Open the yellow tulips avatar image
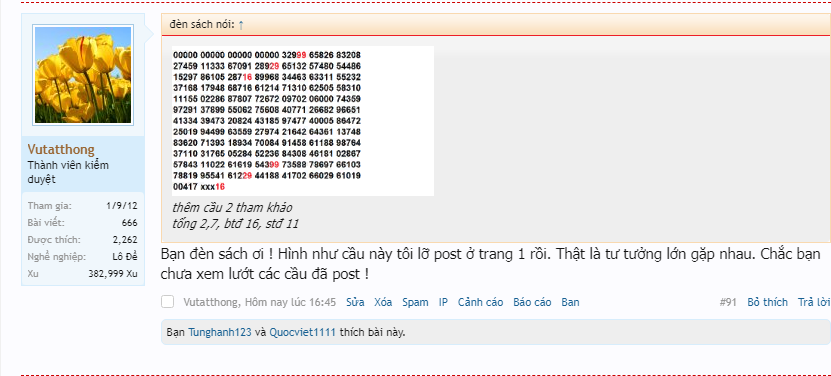 83,75
